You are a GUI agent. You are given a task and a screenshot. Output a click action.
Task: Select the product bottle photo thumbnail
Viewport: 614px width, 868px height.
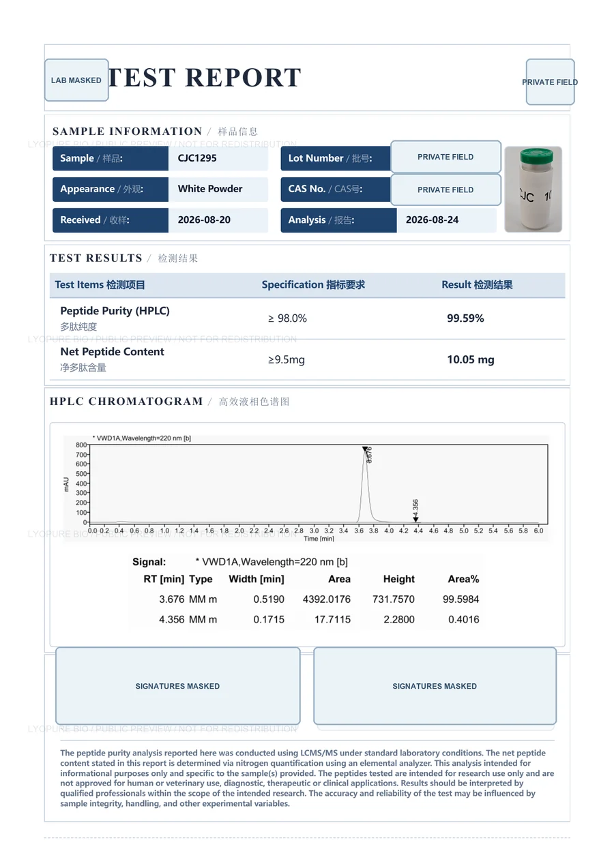coord(533,190)
